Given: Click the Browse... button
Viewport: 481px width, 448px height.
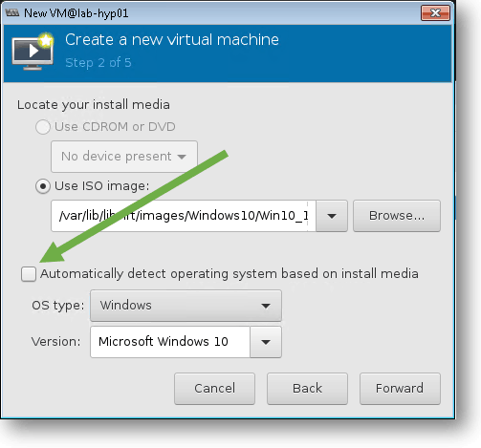Looking at the screenshot, I should pos(397,216).
